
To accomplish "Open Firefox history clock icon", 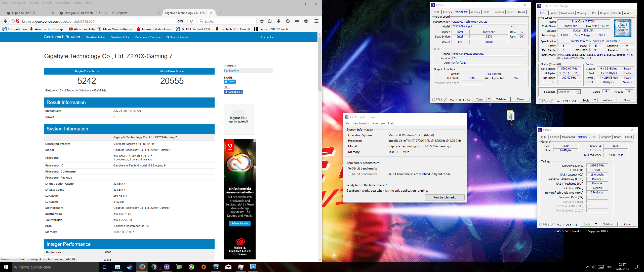I will (x=288, y=21).
